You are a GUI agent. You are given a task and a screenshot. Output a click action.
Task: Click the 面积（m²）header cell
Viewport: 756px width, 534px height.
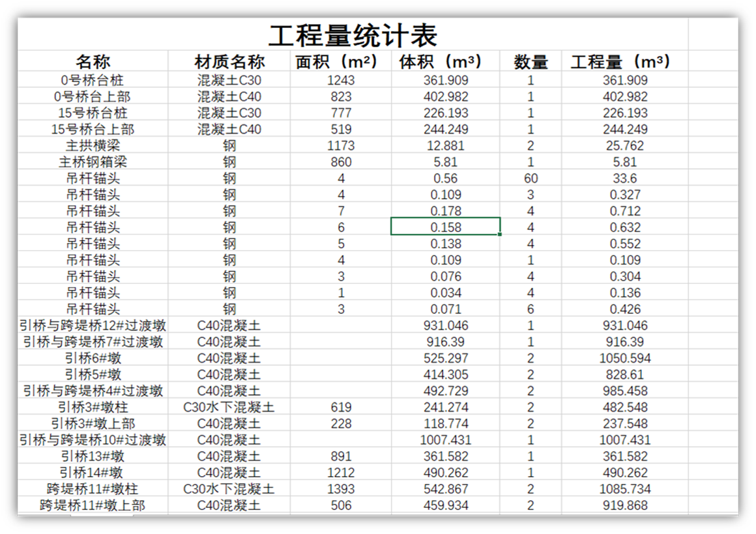pyautogui.click(x=341, y=61)
